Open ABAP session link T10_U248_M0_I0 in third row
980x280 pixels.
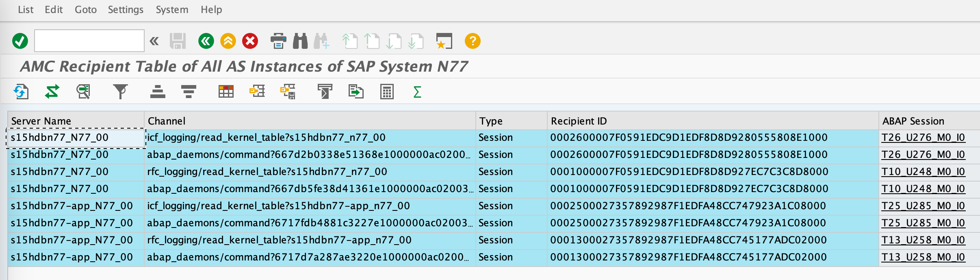pos(923,172)
